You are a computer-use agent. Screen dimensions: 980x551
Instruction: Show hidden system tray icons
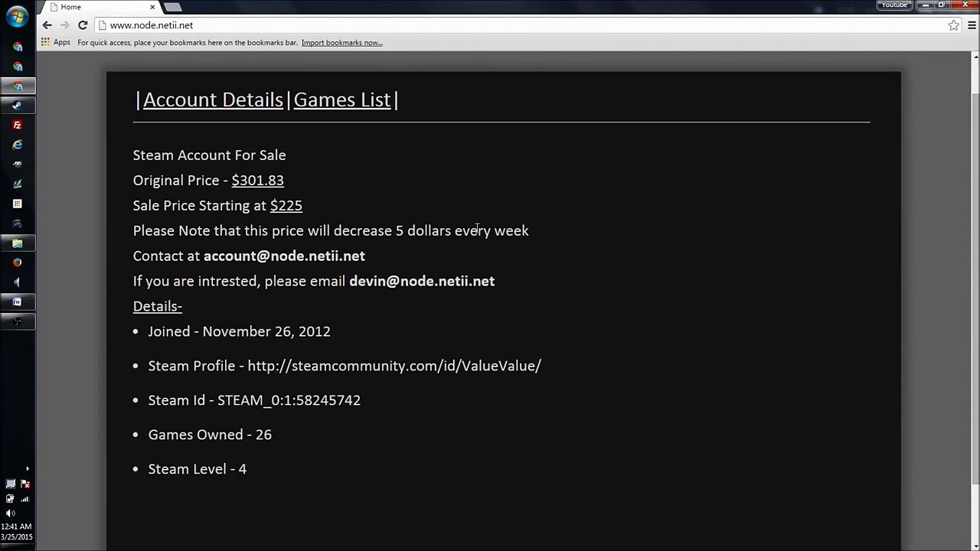28,469
